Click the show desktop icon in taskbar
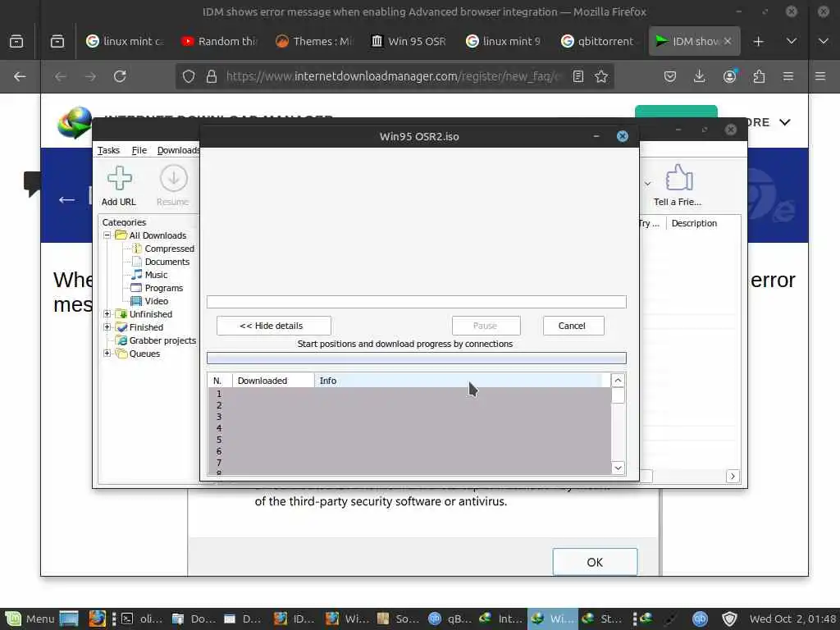Image resolution: width=840 pixels, height=630 pixels. click(69, 619)
